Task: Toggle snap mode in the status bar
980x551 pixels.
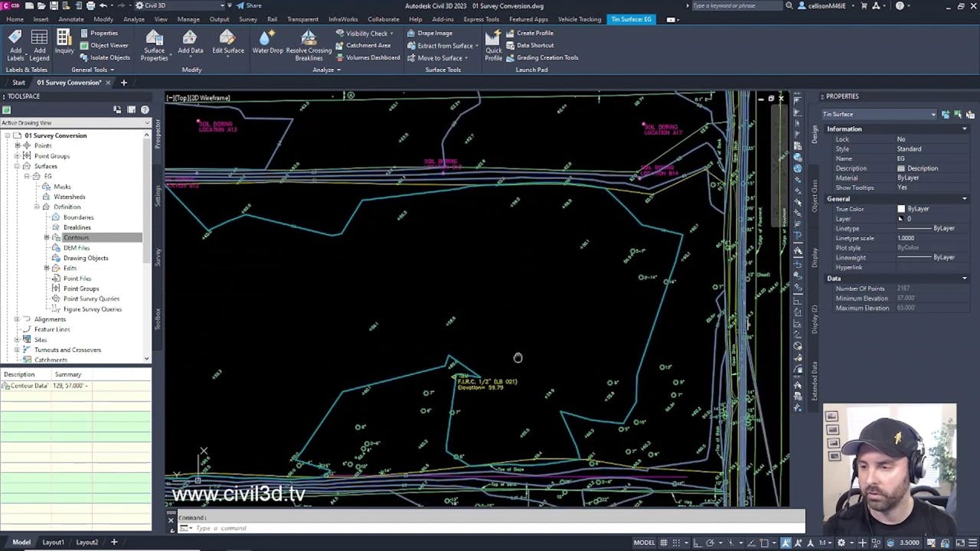Action: pyautogui.click(x=676, y=542)
